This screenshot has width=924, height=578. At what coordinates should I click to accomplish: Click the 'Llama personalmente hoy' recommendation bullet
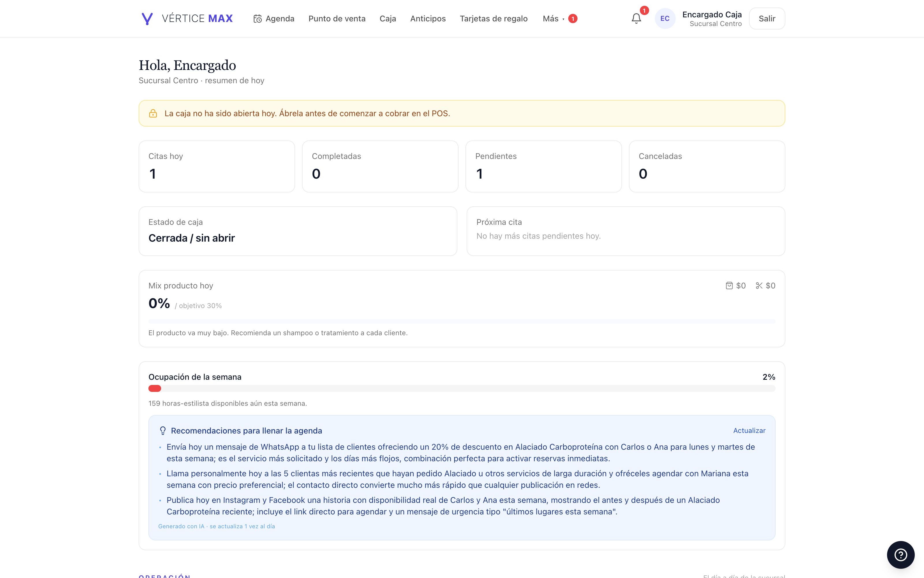[x=457, y=479]
